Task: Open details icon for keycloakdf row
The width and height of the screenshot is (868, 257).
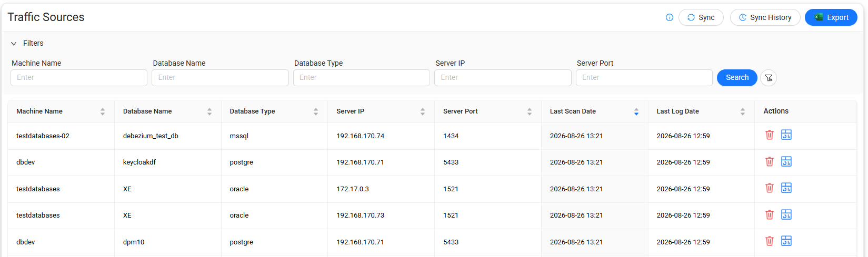Action: pyautogui.click(x=786, y=161)
